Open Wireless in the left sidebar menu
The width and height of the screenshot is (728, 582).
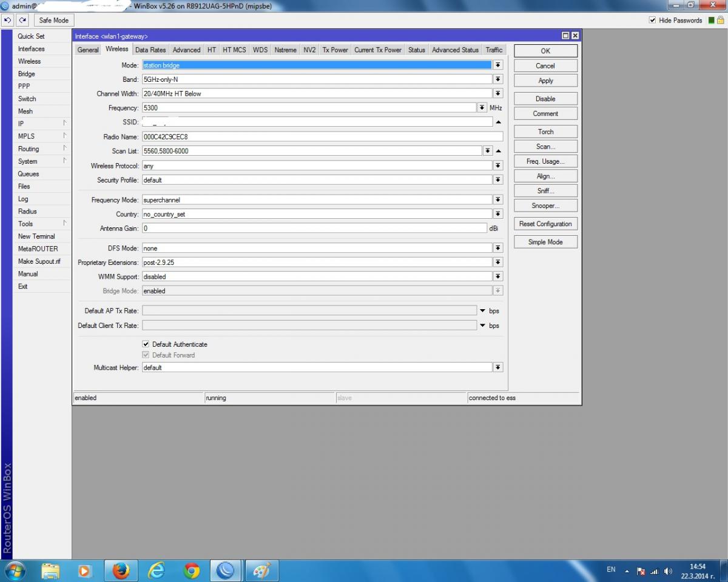[29, 61]
